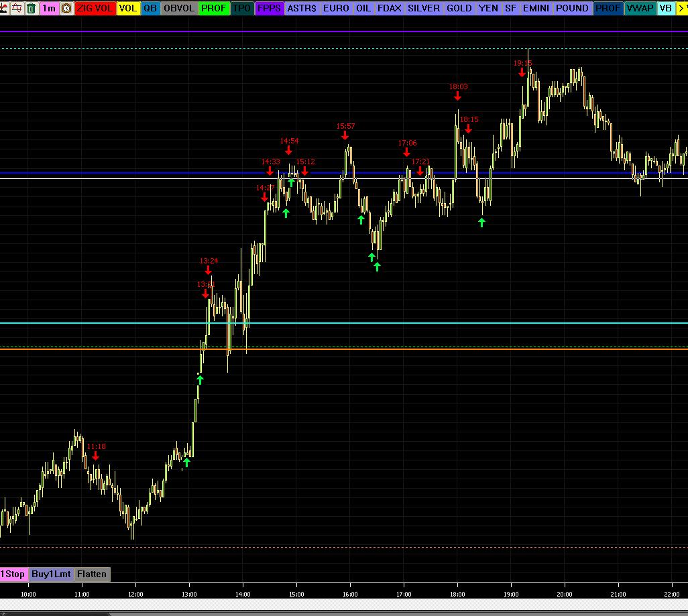The image size is (688, 616).
Task: Switch to the EMINI chart
Action: pos(536,8)
